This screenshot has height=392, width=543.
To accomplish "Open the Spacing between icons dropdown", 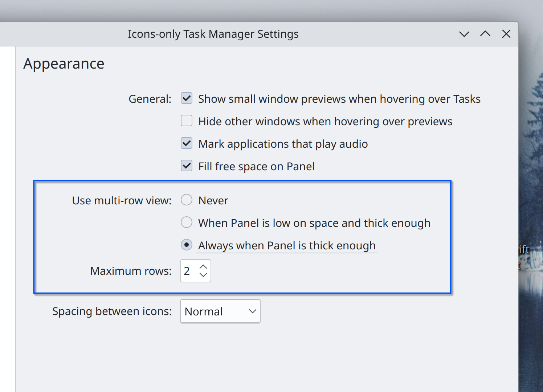I will click(x=220, y=311).
